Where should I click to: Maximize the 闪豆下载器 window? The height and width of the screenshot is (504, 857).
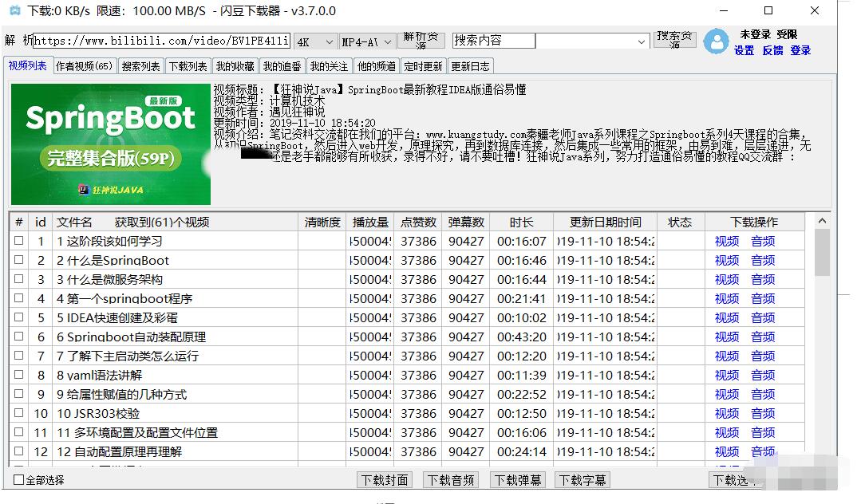(x=768, y=10)
